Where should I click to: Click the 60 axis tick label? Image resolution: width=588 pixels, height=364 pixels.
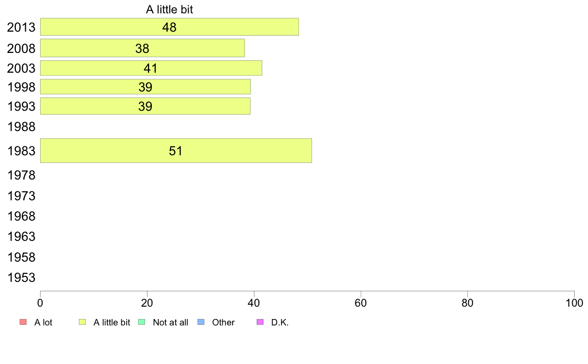click(x=361, y=303)
